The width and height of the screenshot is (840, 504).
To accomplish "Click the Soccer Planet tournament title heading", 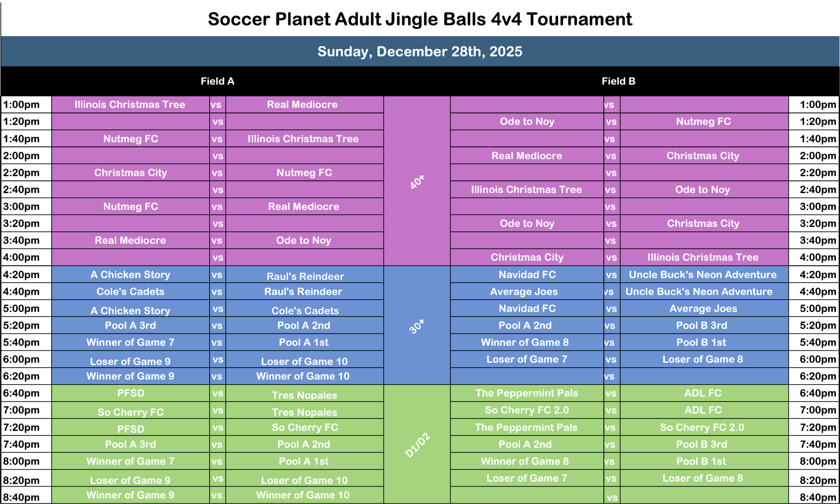I will click(x=420, y=19).
